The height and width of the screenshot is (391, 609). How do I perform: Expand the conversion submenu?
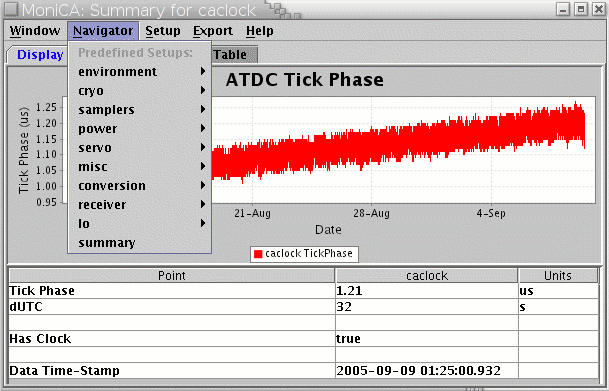click(139, 186)
